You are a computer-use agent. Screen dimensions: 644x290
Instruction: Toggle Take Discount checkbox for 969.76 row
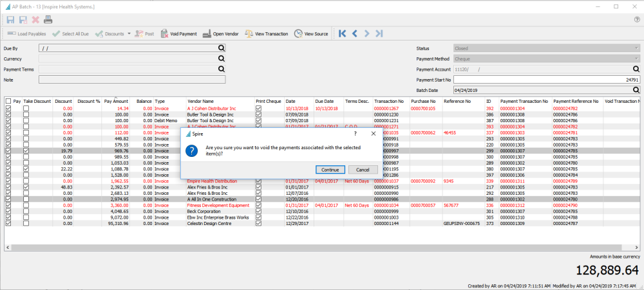[26, 151]
